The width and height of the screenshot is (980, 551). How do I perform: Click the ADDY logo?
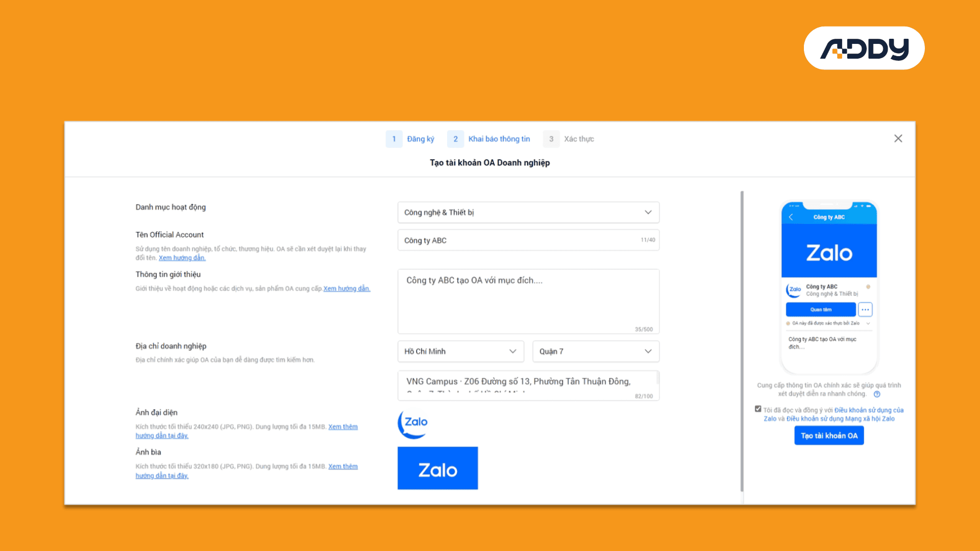tap(864, 48)
